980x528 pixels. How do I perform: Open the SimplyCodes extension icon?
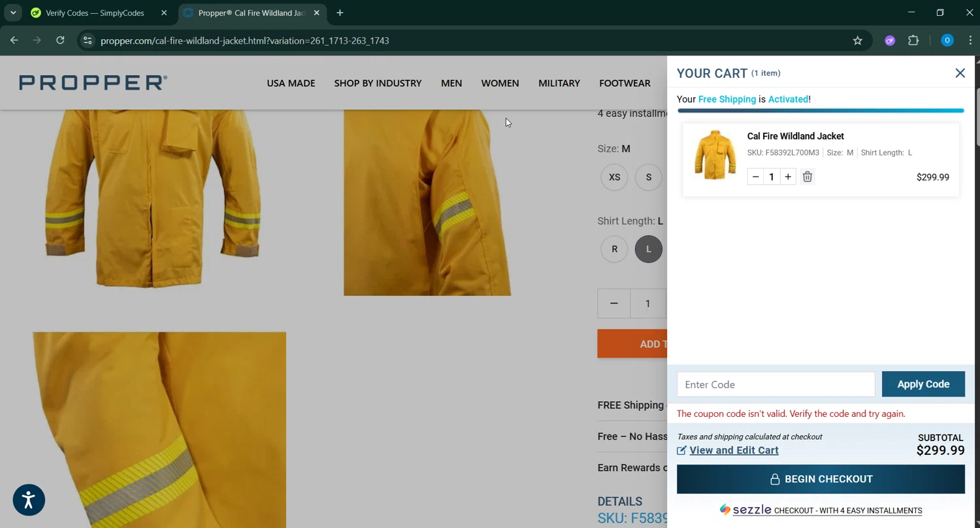tap(890, 41)
